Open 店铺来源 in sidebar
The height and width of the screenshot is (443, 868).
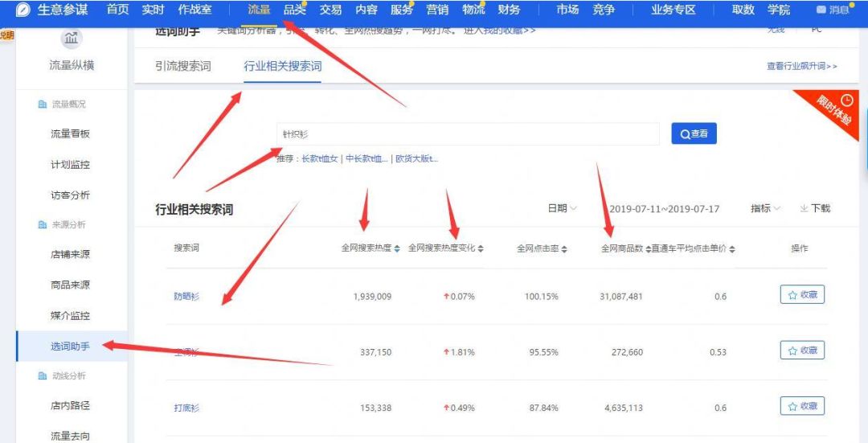pos(70,255)
